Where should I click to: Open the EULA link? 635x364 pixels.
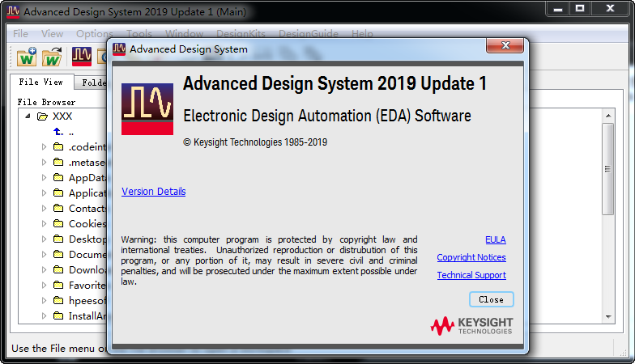coord(496,239)
